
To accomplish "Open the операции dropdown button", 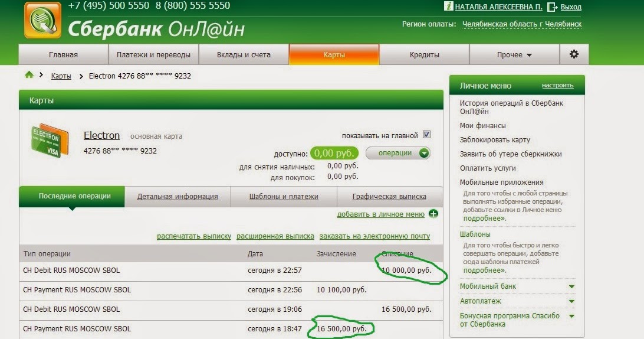I will [x=398, y=153].
